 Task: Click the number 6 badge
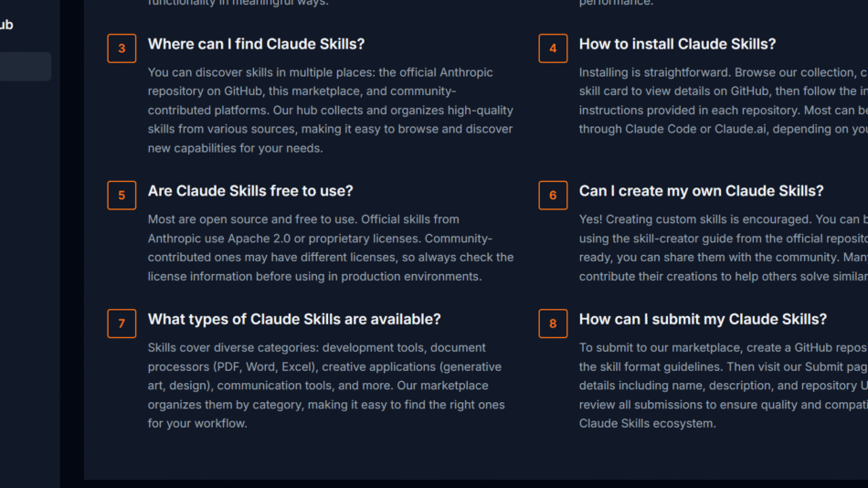click(553, 195)
